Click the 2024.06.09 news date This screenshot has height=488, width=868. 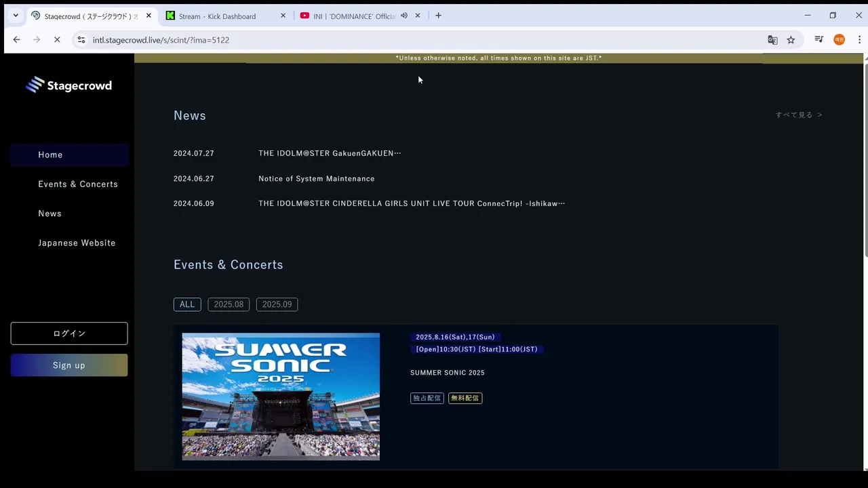click(x=194, y=203)
